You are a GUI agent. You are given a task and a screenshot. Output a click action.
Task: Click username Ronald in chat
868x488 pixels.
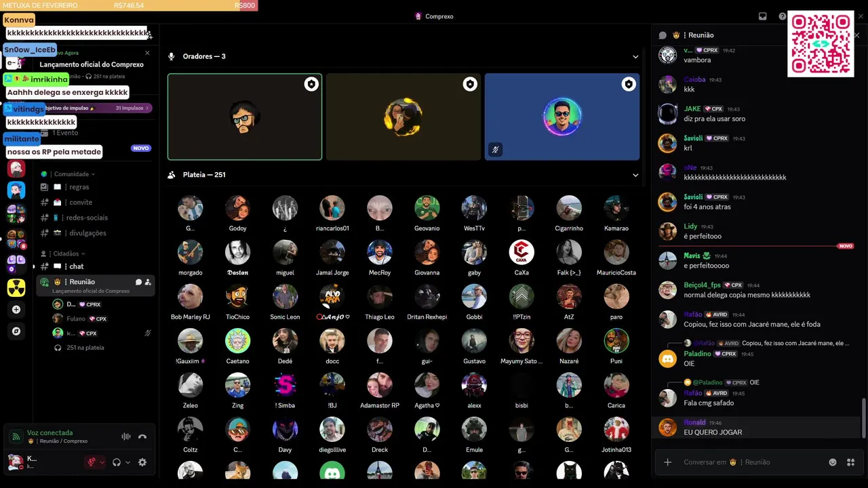coord(694,422)
